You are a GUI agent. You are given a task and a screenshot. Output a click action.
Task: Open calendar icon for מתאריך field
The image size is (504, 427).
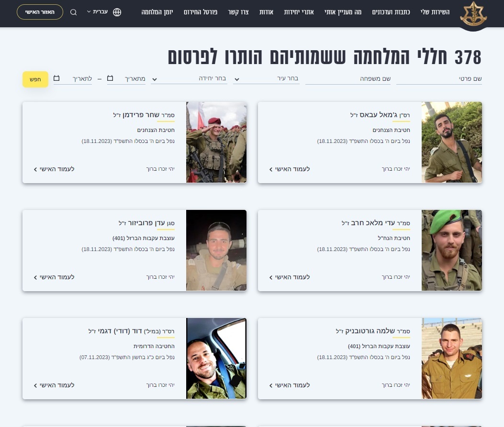point(110,78)
